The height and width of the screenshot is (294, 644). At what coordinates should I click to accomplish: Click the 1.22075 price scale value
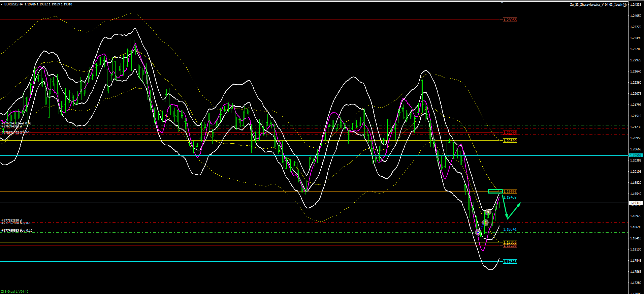click(636, 94)
